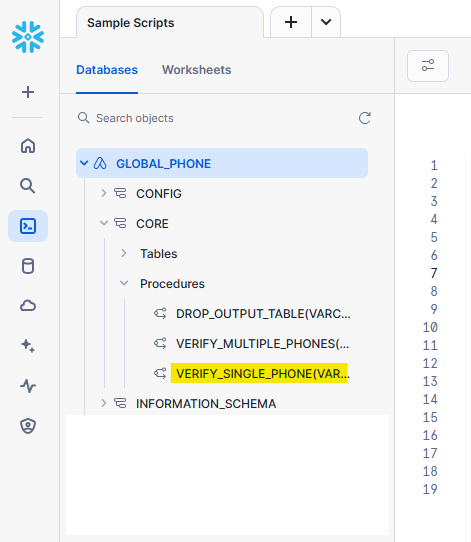Click the CONFIG schema icon
Viewport: 471px width, 542px height.
click(120, 193)
